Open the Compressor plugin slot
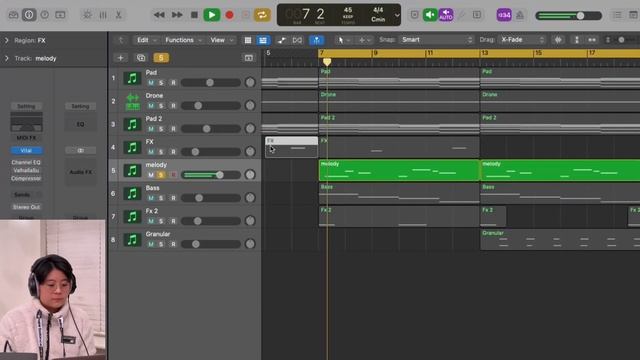Viewport: 640px width, 360px height. [x=26, y=178]
